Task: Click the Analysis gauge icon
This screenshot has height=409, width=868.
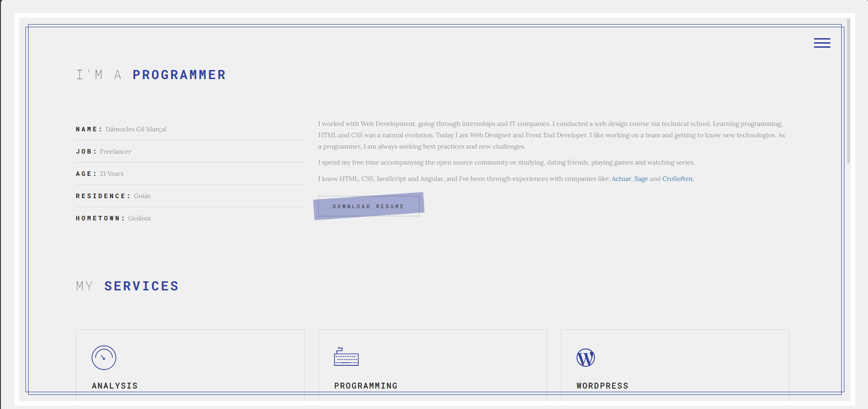Action: [104, 358]
